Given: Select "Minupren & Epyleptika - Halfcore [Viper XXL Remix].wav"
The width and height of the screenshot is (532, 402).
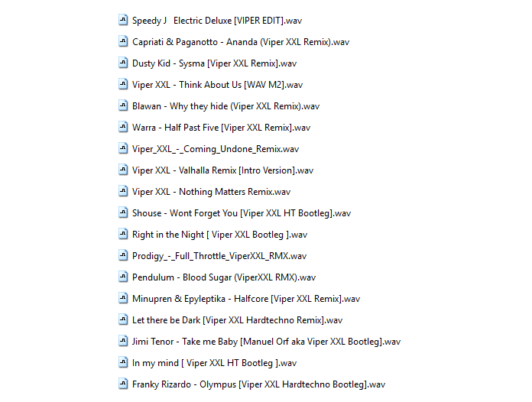Looking at the screenshot, I should tap(246, 299).
